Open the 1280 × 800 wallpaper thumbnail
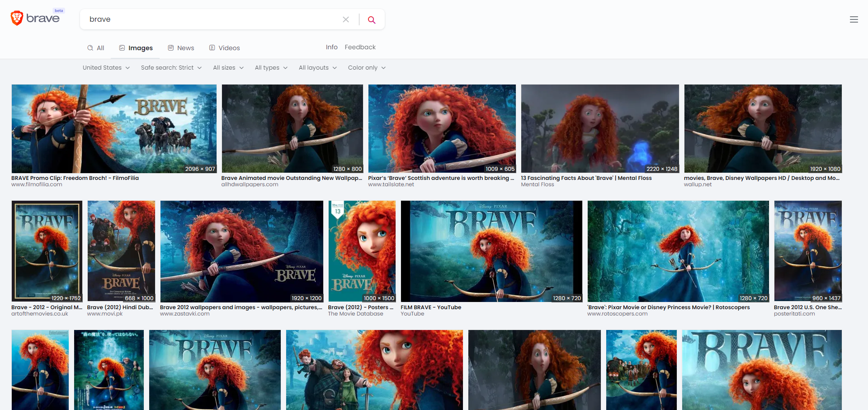Viewport: 868px width, 410px height. [x=292, y=129]
